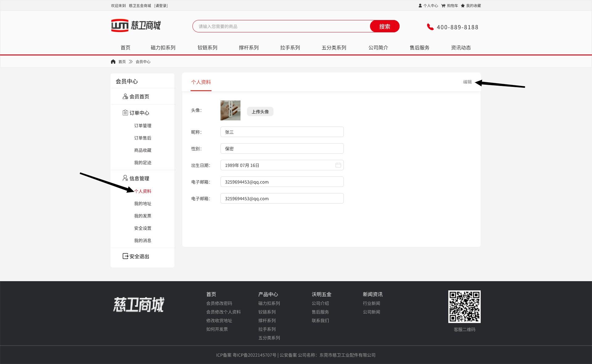Open 我的地址 in the sidebar

pos(142,204)
